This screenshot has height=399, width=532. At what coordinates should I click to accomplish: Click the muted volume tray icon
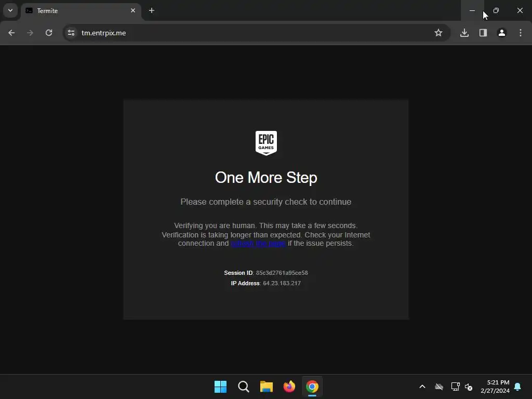(x=469, y=387)
